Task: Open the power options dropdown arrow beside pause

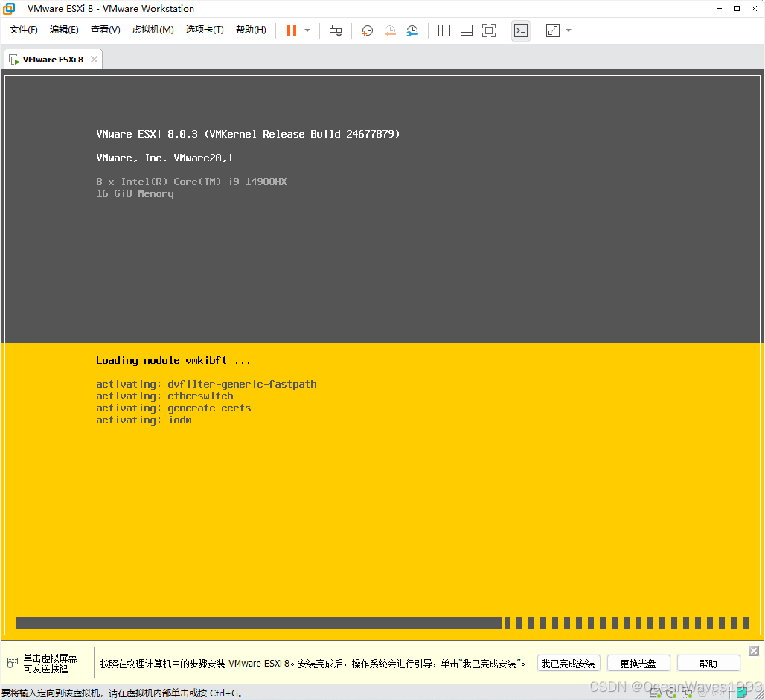Action: tap(307, 30)
